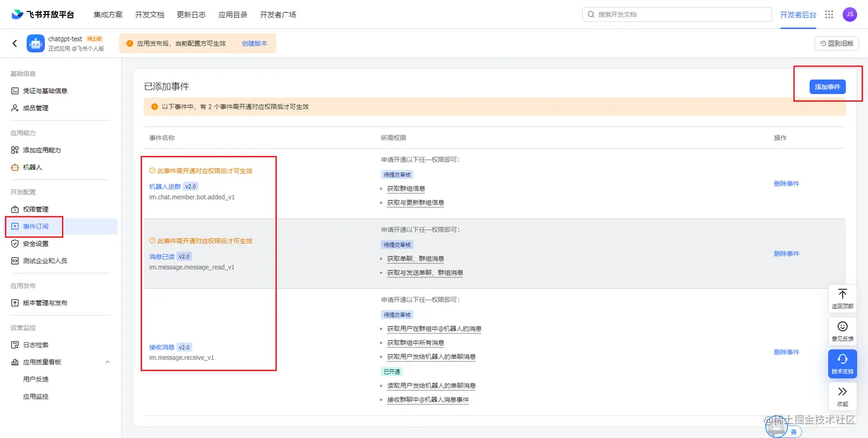This screenshot has height=438, width=868.
Task: Click the search magnifier icon
Action: [x=591, y=14]
